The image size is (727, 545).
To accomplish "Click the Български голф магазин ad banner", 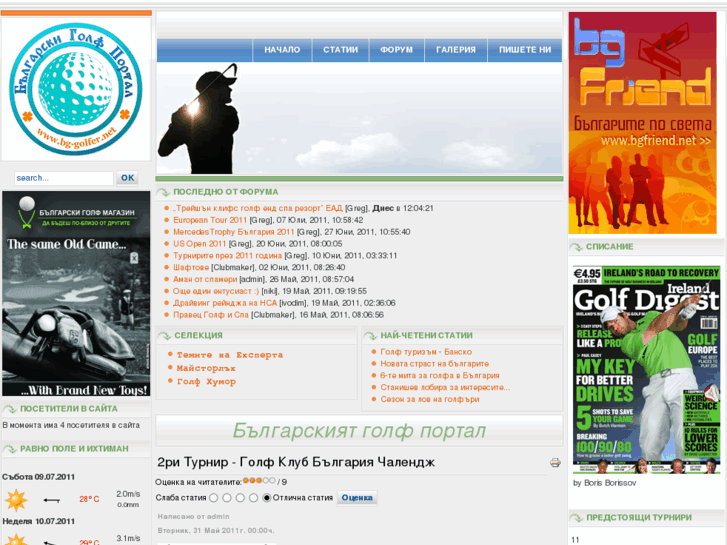I will 76,294.
